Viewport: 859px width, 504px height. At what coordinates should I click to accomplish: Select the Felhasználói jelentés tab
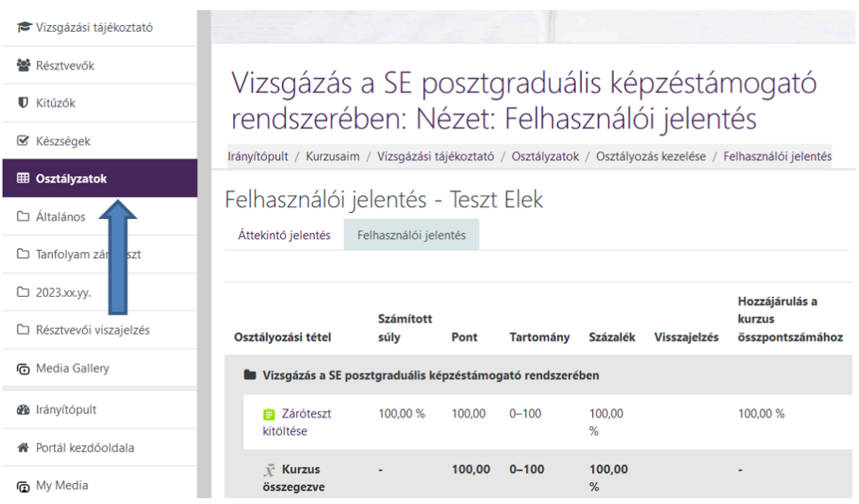point(411,236)
